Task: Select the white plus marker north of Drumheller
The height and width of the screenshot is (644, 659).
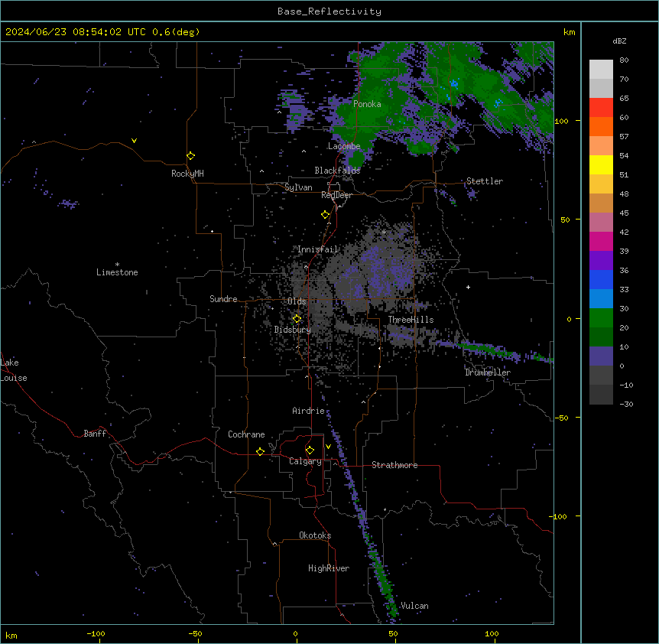Action: tap(468, 287)
